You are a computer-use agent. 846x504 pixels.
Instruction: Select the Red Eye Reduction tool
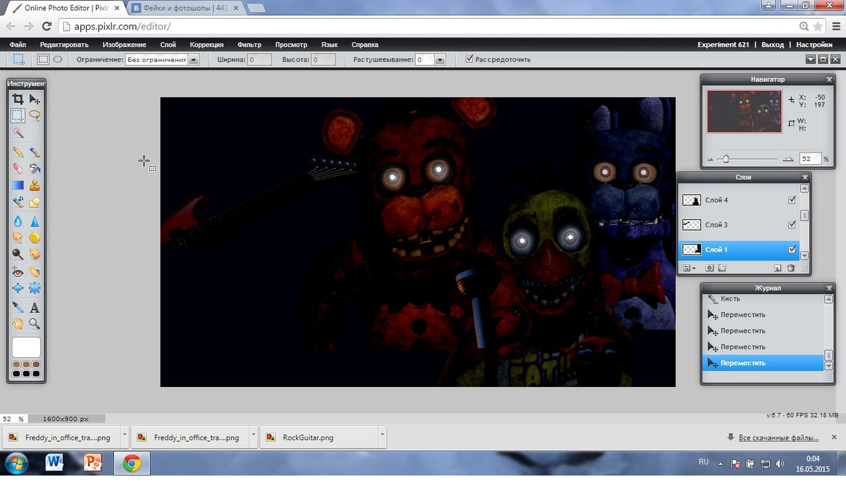point(18,272)
